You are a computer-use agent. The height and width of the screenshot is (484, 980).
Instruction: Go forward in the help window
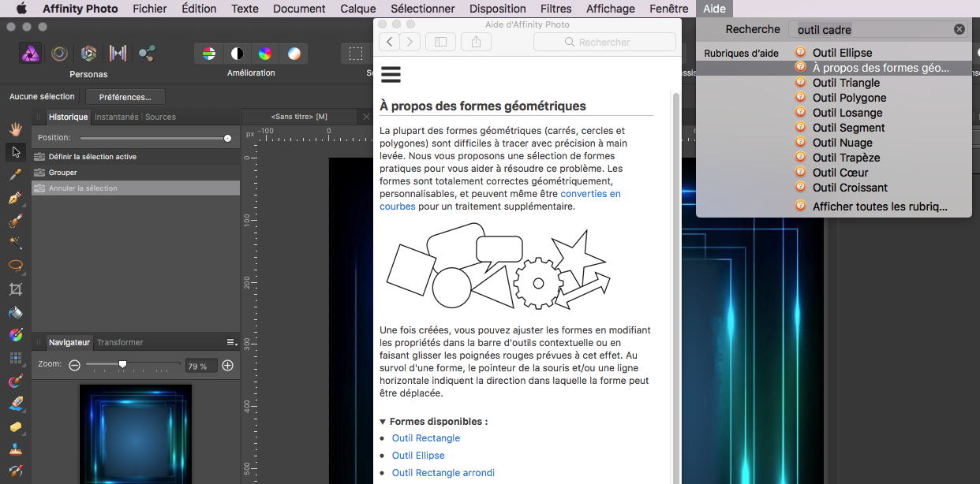(410, 42)
